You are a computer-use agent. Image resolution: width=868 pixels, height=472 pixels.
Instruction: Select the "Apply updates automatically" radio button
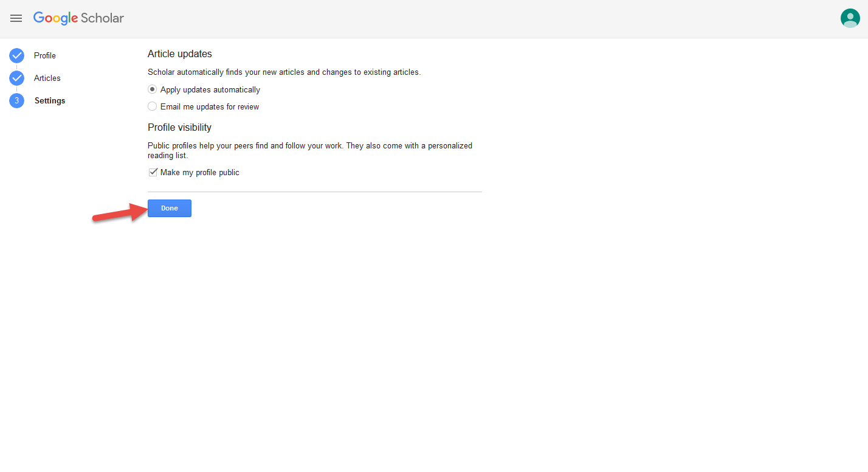tap(153, 89)
